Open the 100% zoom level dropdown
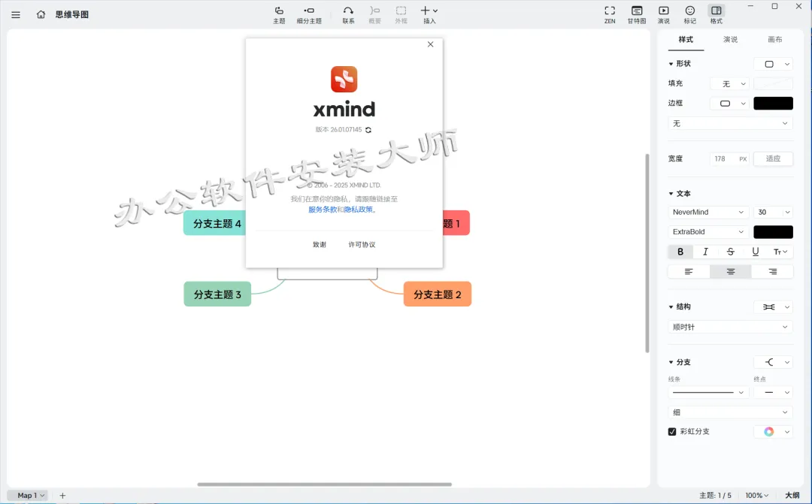The width and height of the screenshot is (812, 504). [757, 495]
